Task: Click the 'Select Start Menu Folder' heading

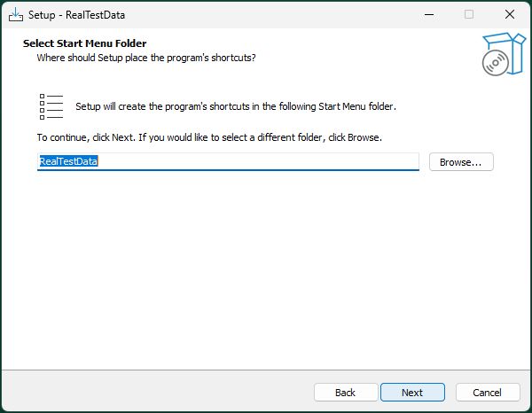Action: tap(84, 43)
